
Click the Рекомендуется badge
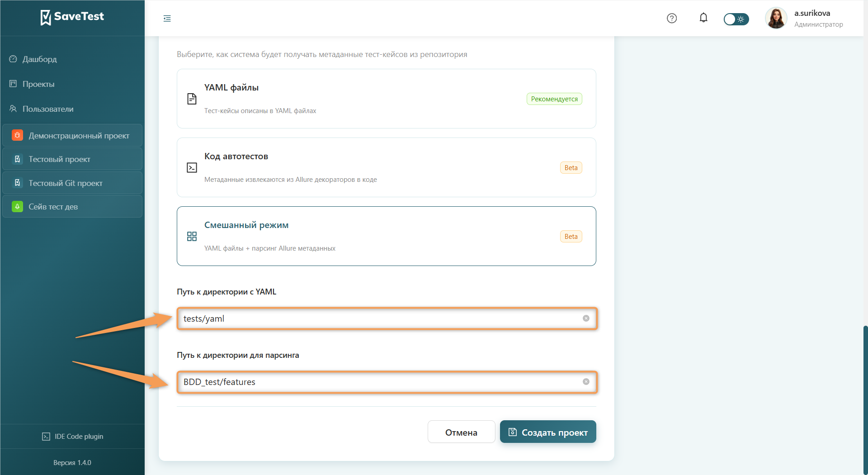click(554, 99)
